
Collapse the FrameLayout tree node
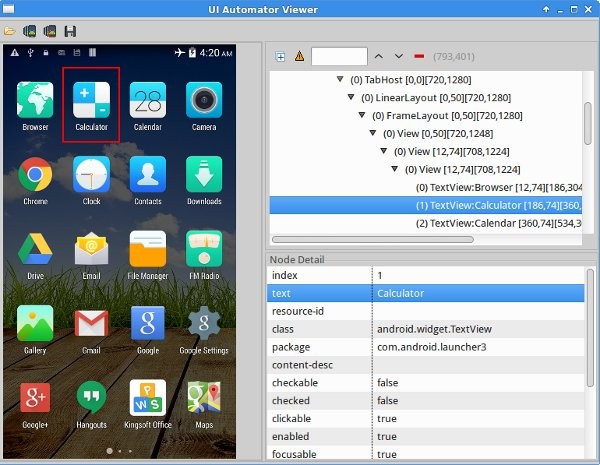click(362, 115)
